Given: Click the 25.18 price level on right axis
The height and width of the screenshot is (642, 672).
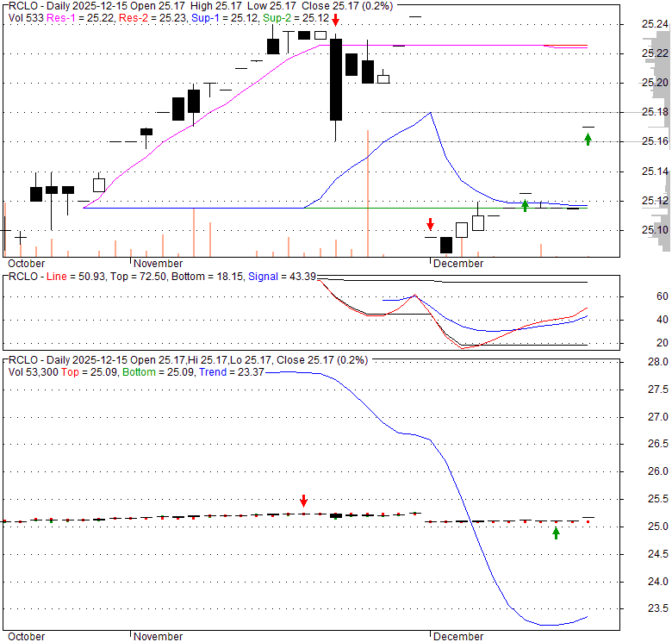Looking at the screenshot, I should [654, 112].
